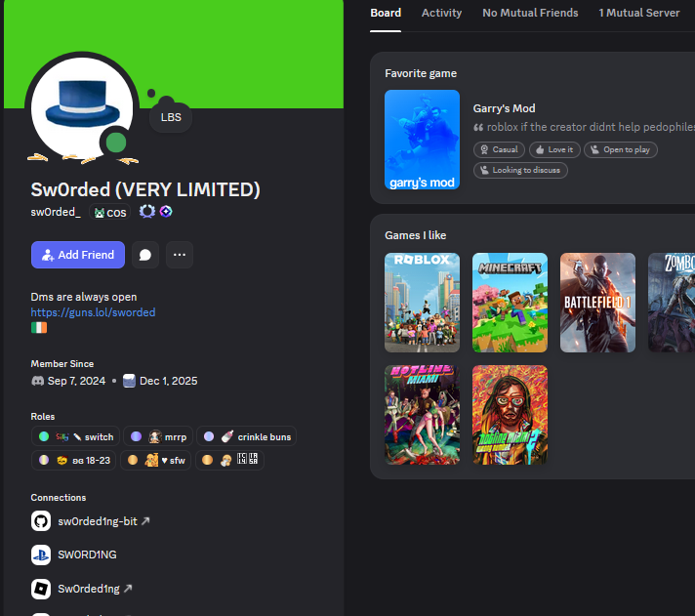Click the "Open to play" tag
The width and height of the screenshot is (695, 616).
point(621,149)
